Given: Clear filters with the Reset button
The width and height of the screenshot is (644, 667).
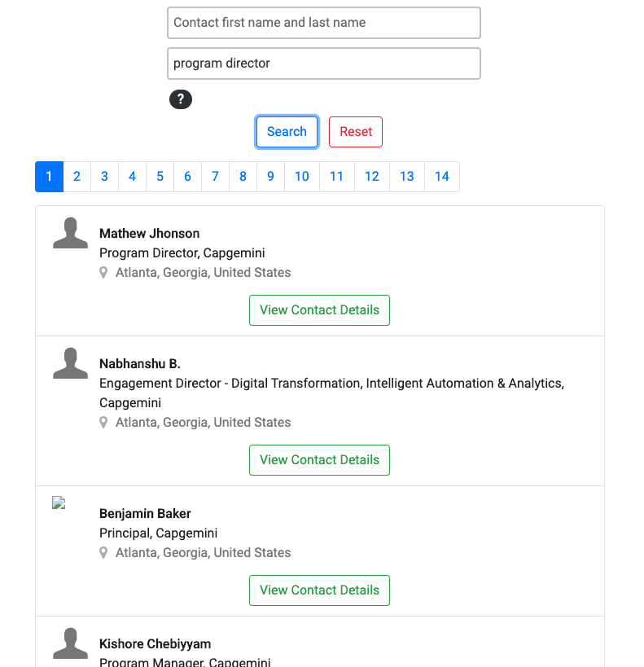Looking at the screenshot, I should coord(356,132).
